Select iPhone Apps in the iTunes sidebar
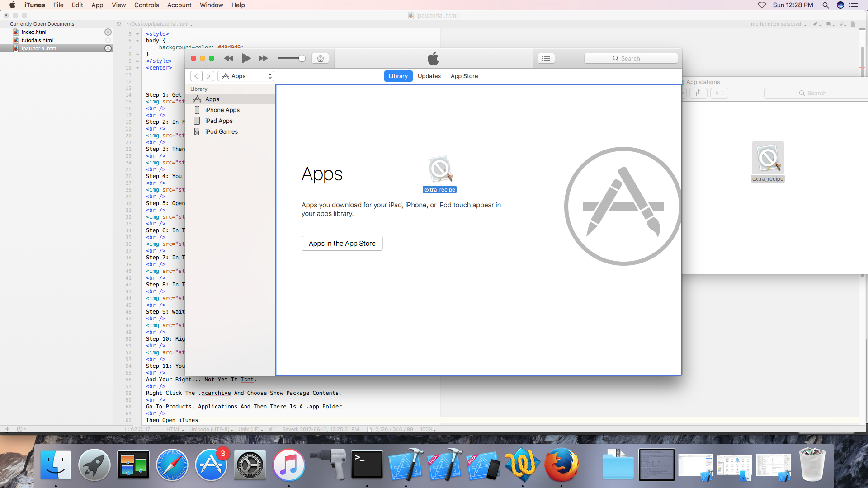868x488 pixels. coord(223,110)
